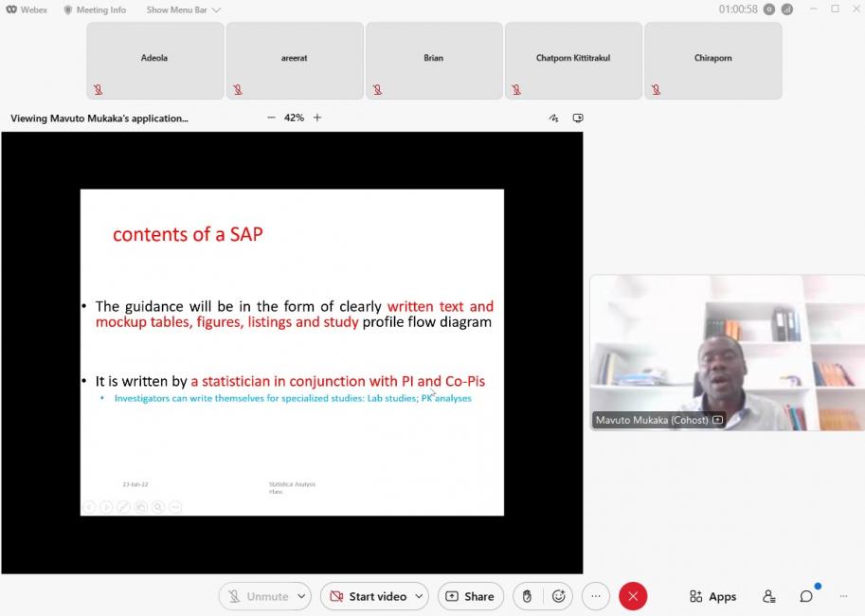Click slide pen tool control
This screenshot has height=616, width=865.
[x=123, y=507]
